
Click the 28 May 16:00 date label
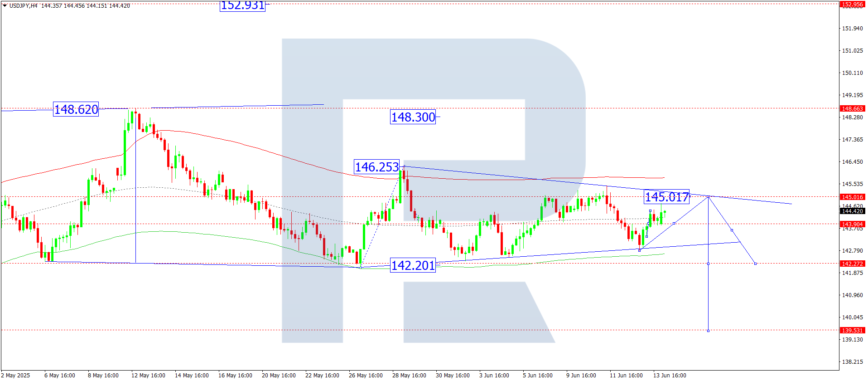(409, 375)
